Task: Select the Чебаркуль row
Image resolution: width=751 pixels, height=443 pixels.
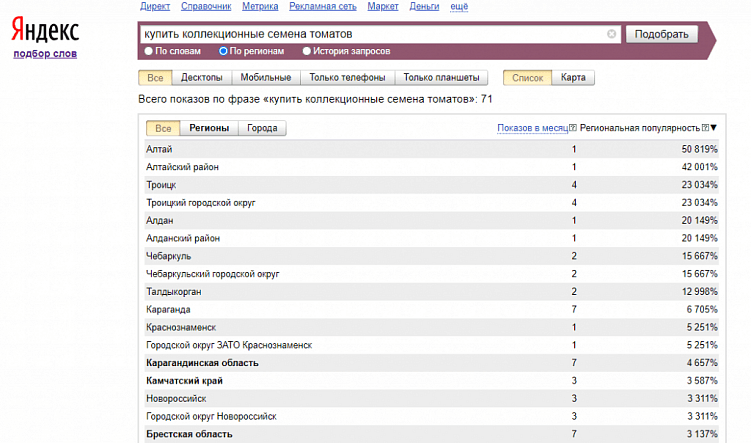Action: [432, 256]
